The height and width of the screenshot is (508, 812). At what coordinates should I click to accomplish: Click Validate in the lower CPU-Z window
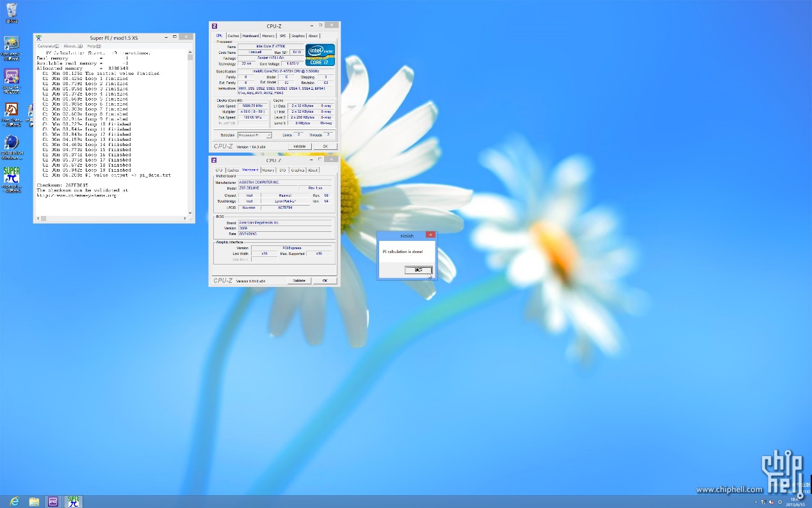tap(299, 281)
